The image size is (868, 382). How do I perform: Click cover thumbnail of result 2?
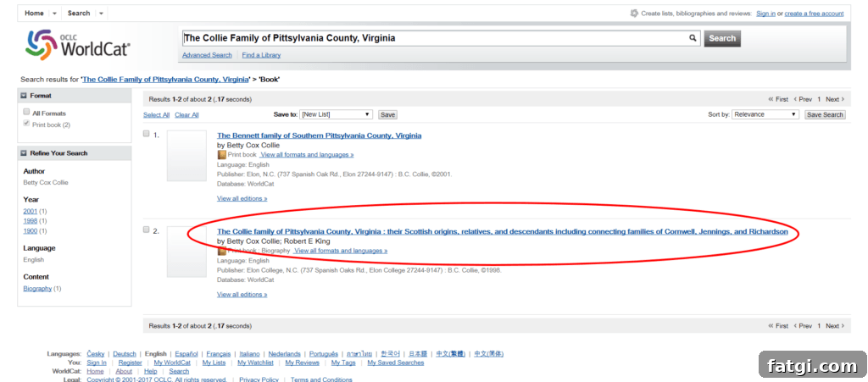point(186,252)
